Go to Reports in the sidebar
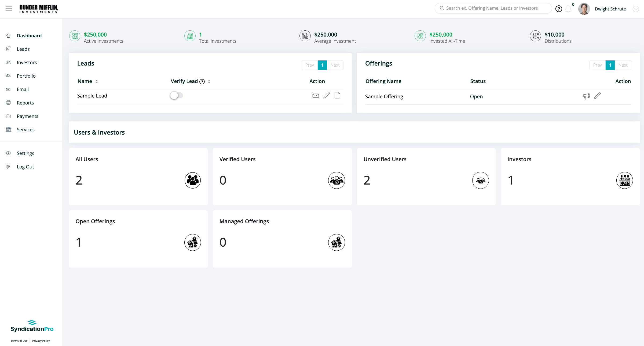This screenshot has height=346, width=644. 25,103
